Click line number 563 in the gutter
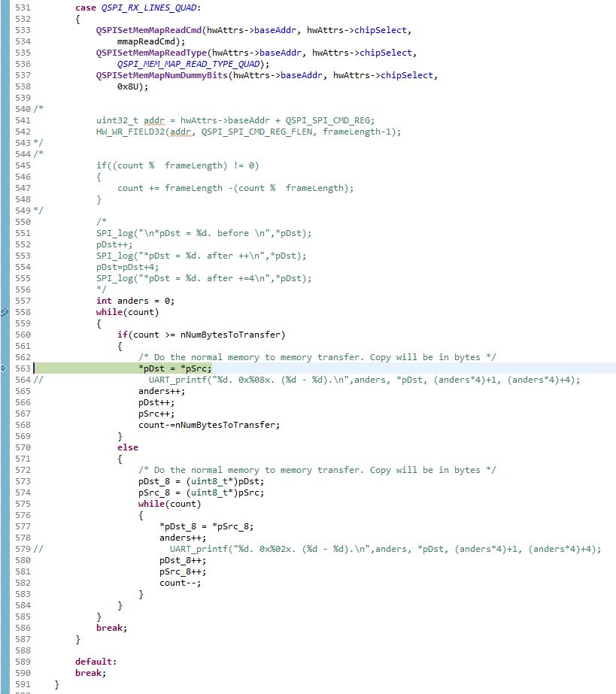616x694 pixels. 23,368
